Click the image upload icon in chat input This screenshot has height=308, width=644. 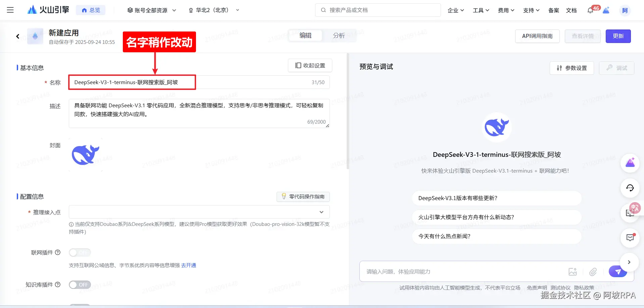573,272
